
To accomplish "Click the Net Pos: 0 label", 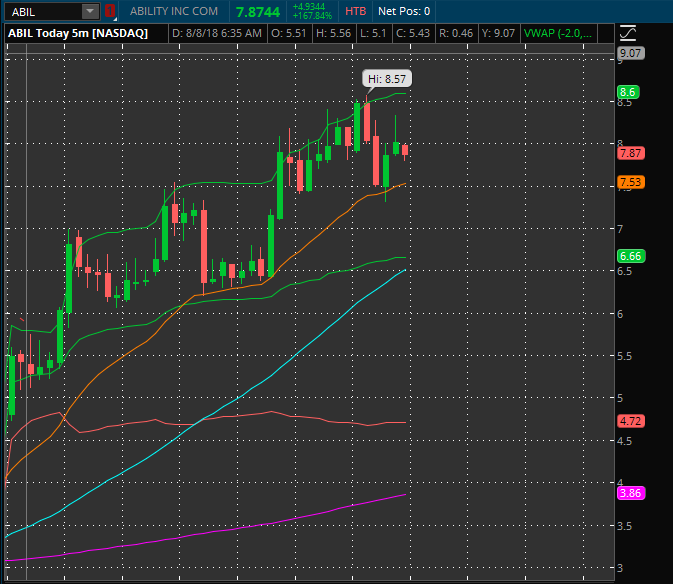I will 404,11.
